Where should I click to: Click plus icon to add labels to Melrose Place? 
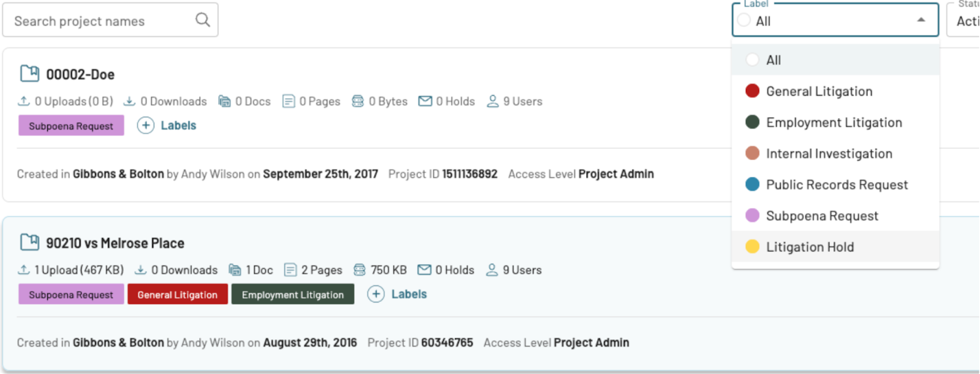tap(376, 294)
